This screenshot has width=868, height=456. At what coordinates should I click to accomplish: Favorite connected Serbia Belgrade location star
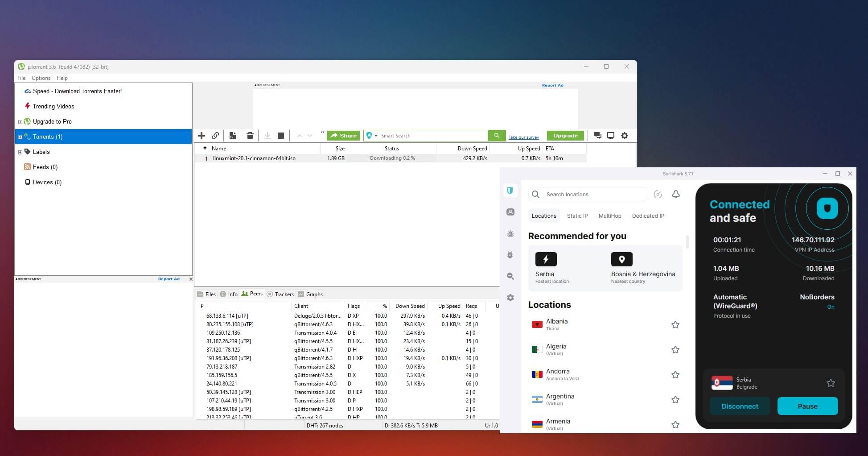[x=831, y=383]
